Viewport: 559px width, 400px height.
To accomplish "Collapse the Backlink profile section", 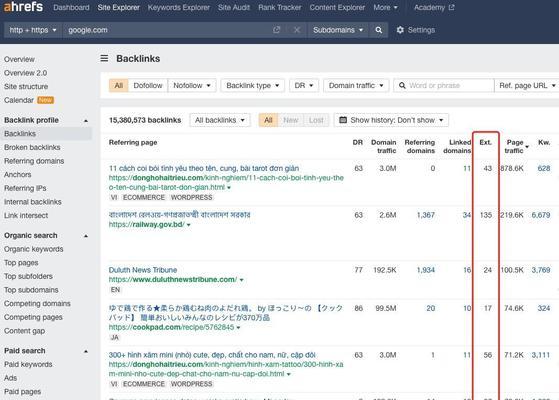I will (86, 120).
